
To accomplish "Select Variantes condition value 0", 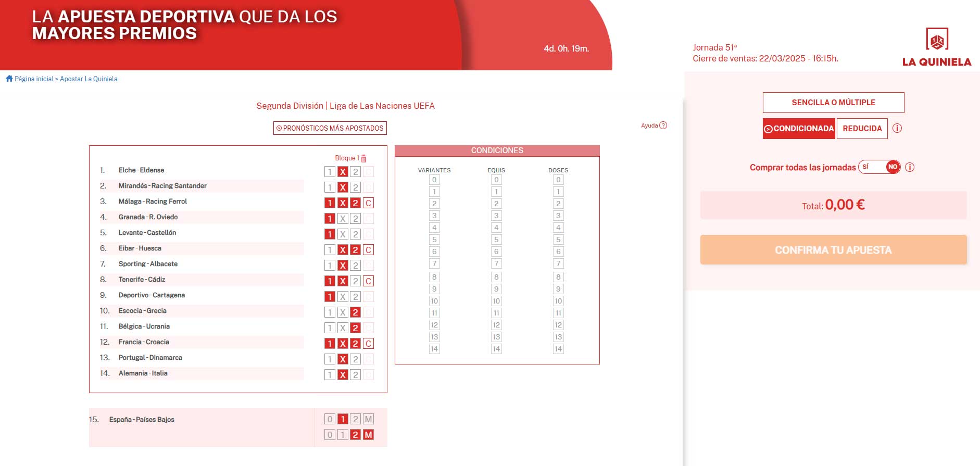I will [434, 180].
